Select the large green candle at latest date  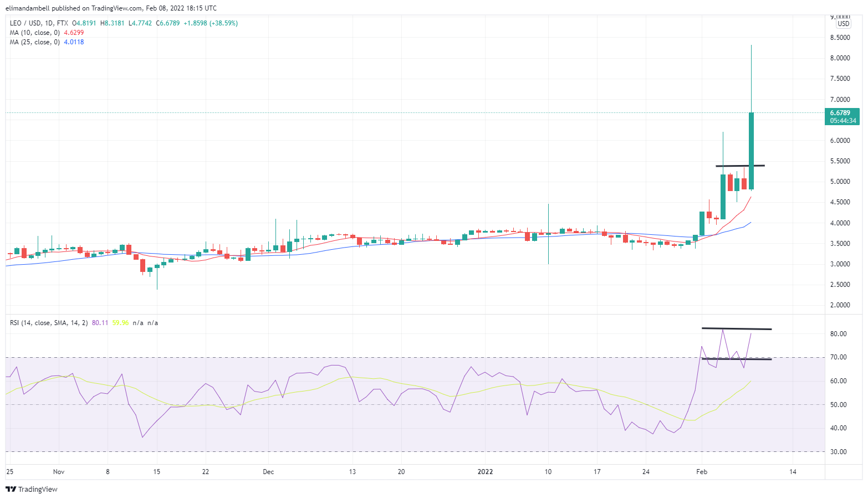pos(751,151)
